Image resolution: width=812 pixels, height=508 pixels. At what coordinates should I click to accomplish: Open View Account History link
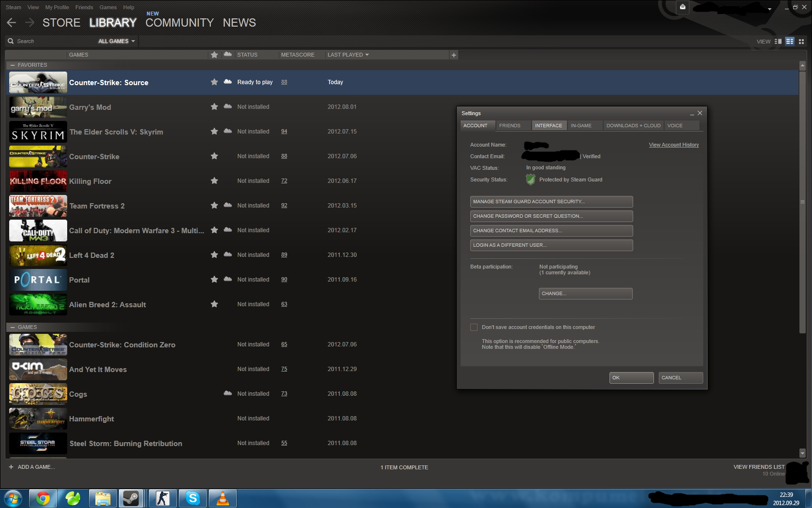(x=674, y=145)
